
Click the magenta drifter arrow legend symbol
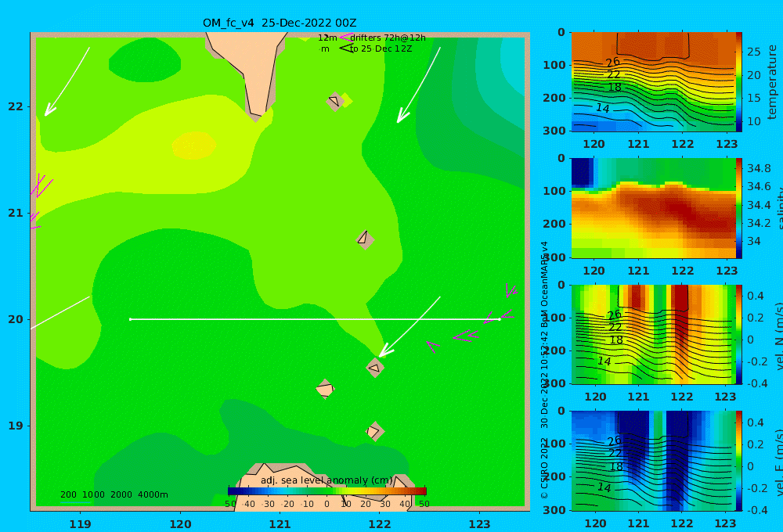coord(345,37)
